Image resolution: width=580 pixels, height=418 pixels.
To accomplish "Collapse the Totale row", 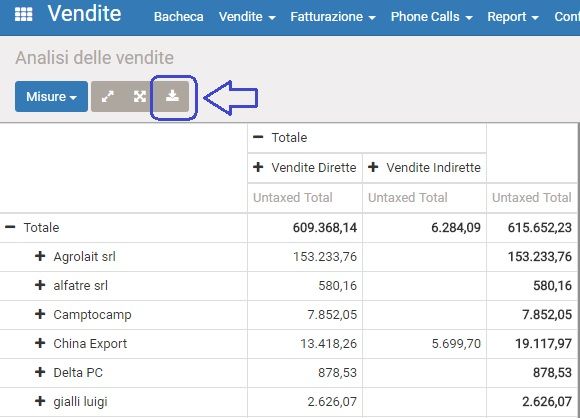I will [x=10, y=227].
